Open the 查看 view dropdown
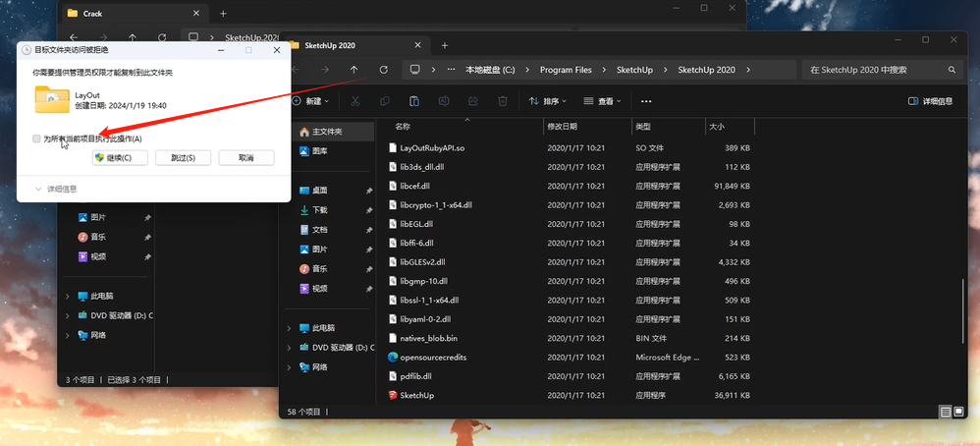This screenshot has width=980, height=446. [603, 101]
